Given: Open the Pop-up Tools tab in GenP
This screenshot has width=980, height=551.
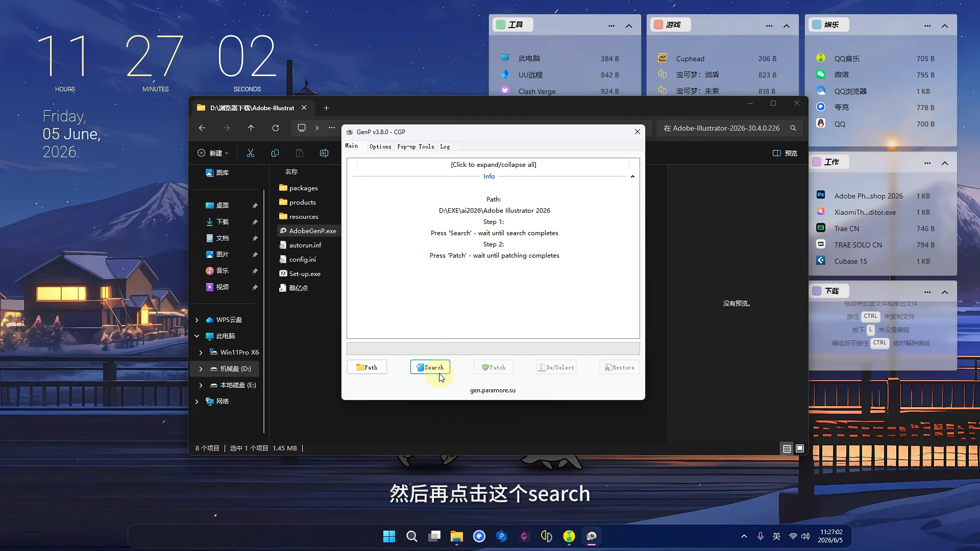Looking at the screenshot, I should pos(415,146).
